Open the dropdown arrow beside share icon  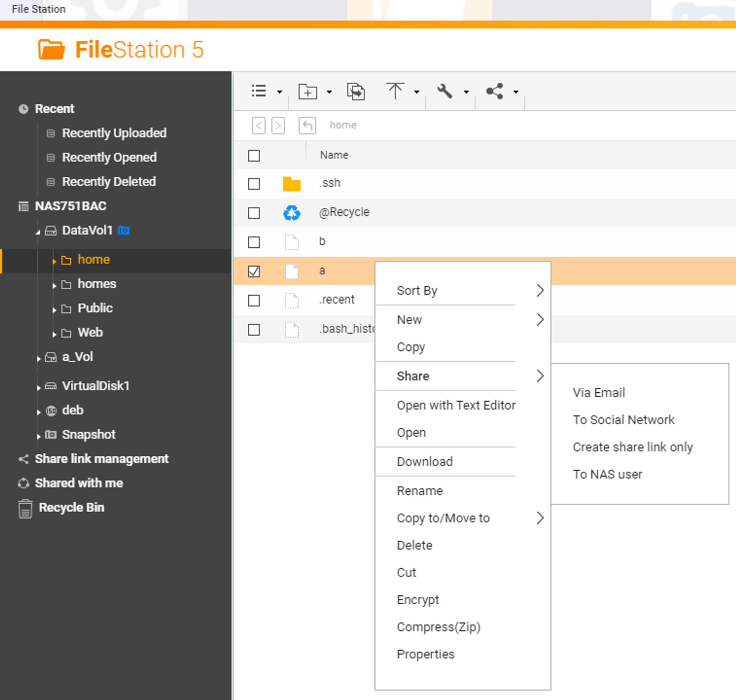(516, 92)
